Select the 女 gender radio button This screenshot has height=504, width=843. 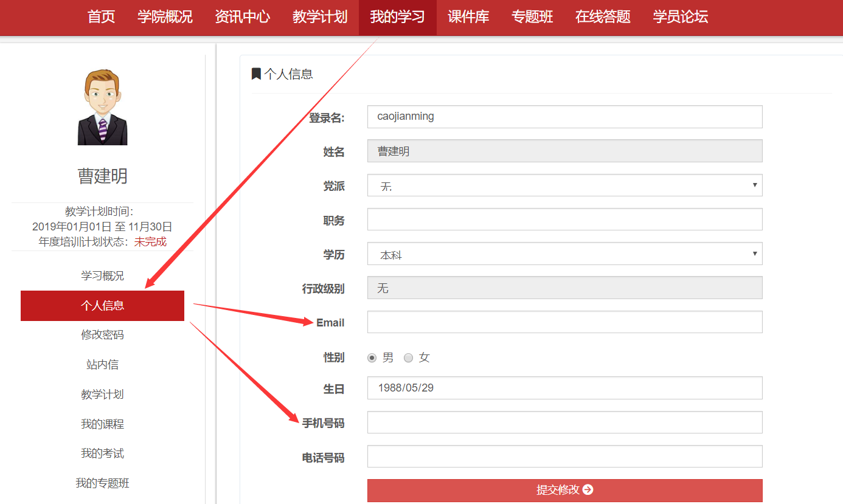click(408, 358)
